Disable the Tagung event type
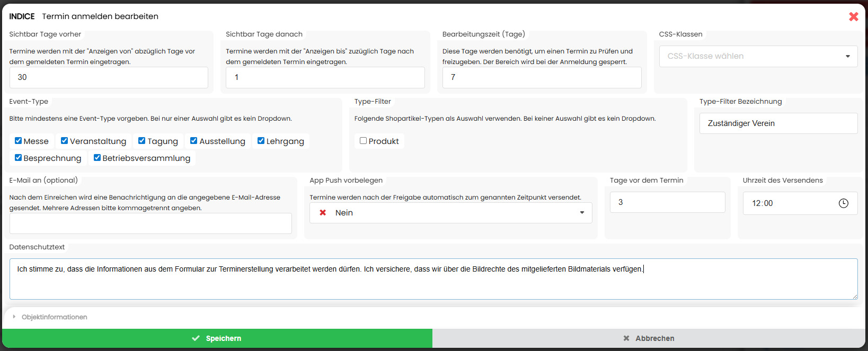Viewport: 868px width, 351px height. [x=142, y=141]
